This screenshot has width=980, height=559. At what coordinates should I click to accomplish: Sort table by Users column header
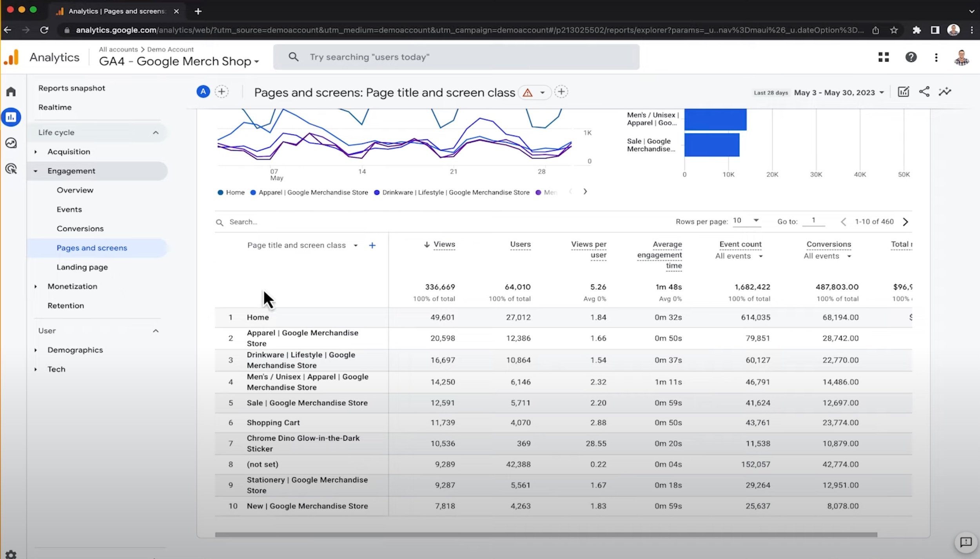(x=520, y=244)
